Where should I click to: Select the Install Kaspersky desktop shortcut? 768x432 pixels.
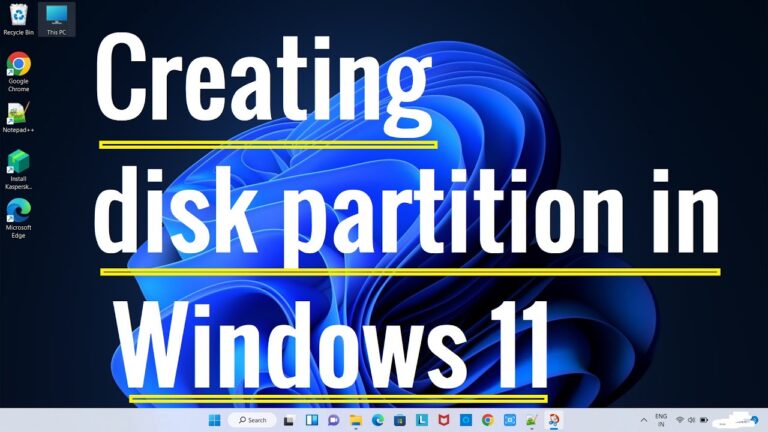[x=19, y=169]
